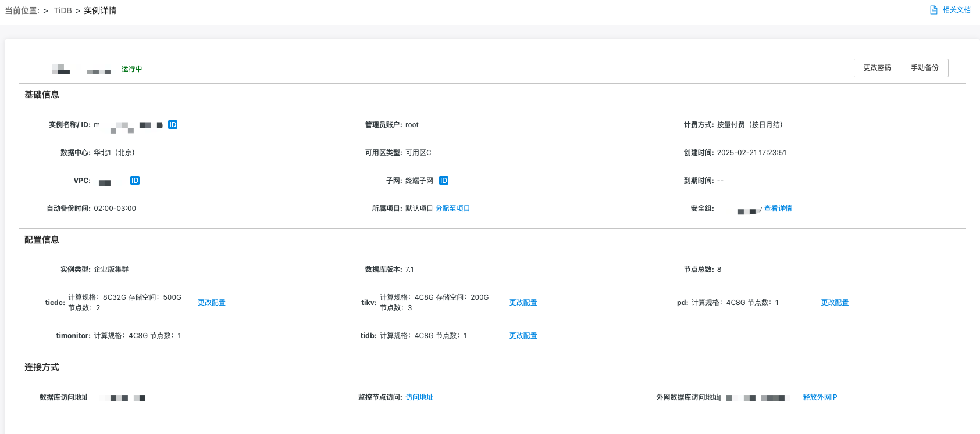
Task: Click the ID badge next to VPC
Action: pos(135,181)
